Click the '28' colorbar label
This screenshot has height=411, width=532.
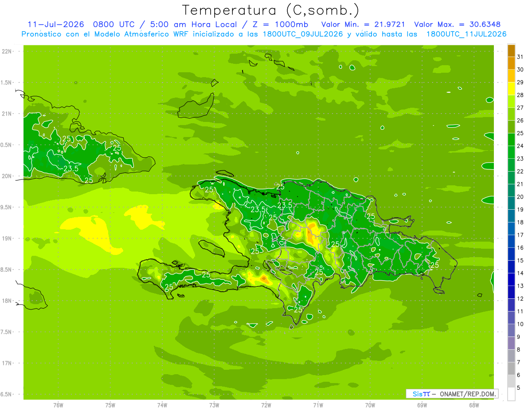point(520,95)
